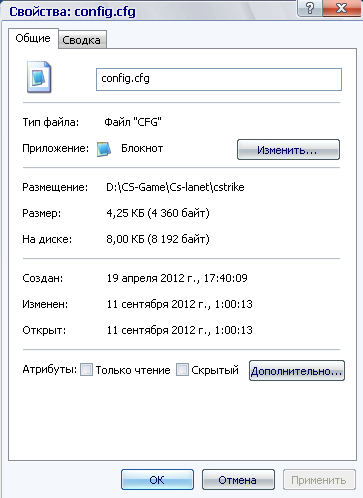Click the config.cfg filename field
The width and height of the screenshot is (363, 498).
tap(219, 79)
